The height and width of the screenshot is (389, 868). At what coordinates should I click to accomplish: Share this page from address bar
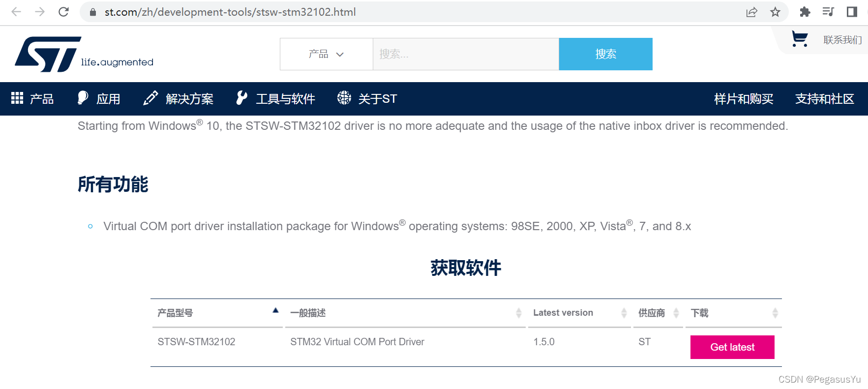pyautogui.click(x=751, y=12)
